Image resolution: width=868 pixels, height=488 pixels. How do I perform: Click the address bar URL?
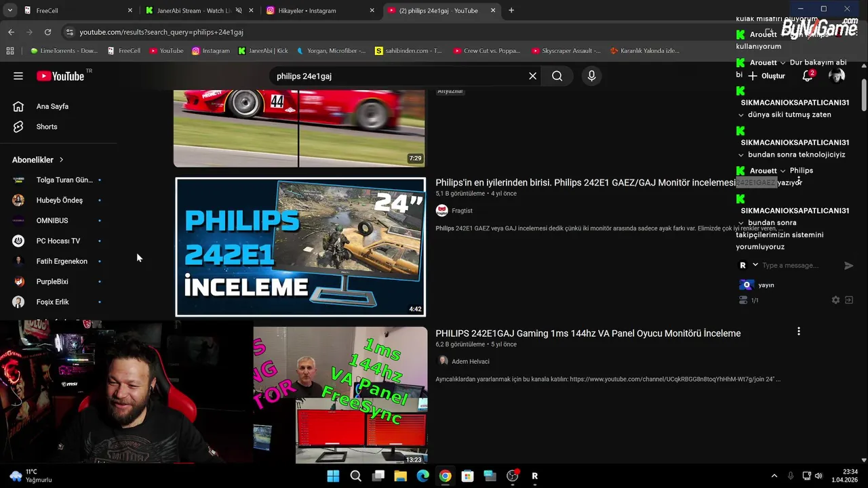161,32
